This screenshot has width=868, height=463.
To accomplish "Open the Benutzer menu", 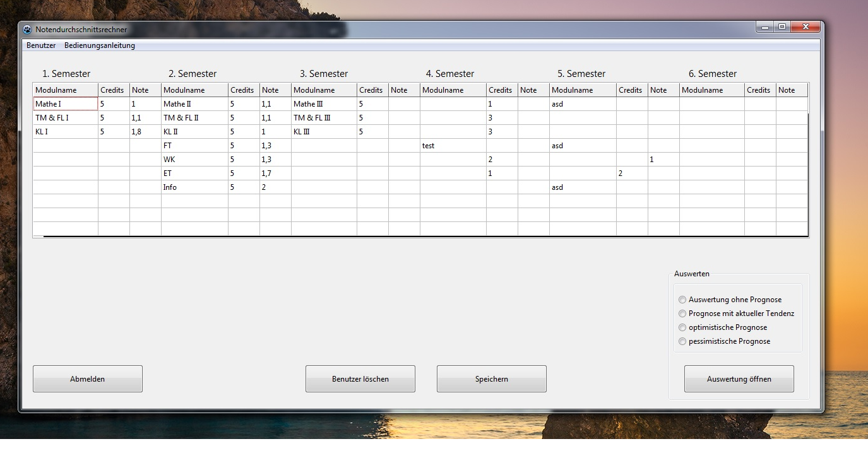I will tap(41, 45).
